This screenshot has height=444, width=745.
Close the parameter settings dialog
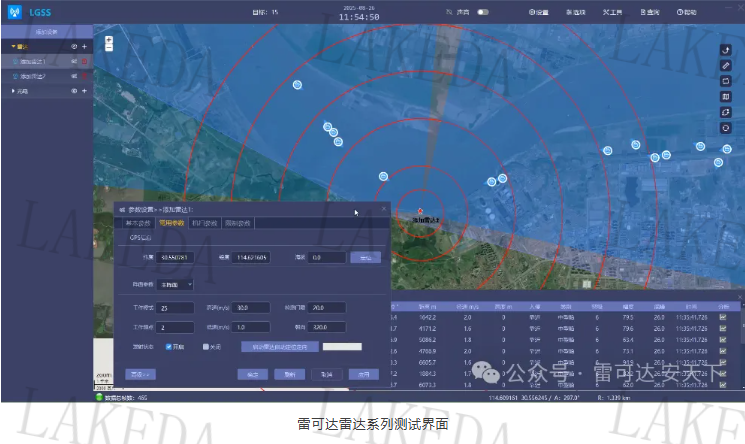(x=384, y=209)
